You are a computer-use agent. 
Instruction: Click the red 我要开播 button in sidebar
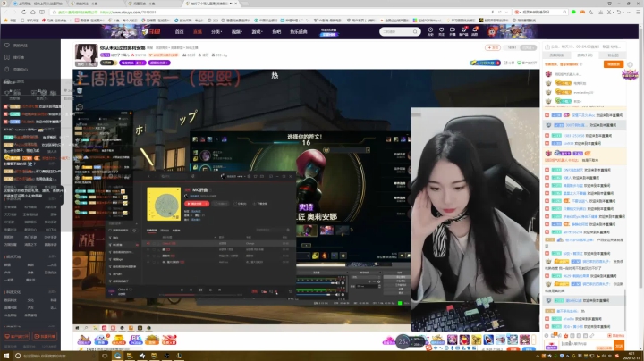click(x=45, y=336)
